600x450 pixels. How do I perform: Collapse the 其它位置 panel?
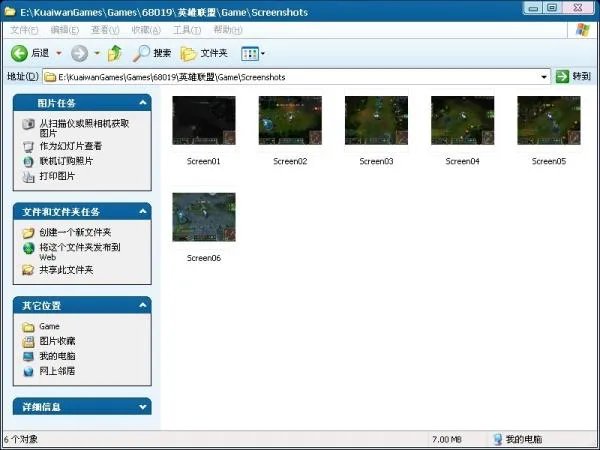[x=143, y=305]
